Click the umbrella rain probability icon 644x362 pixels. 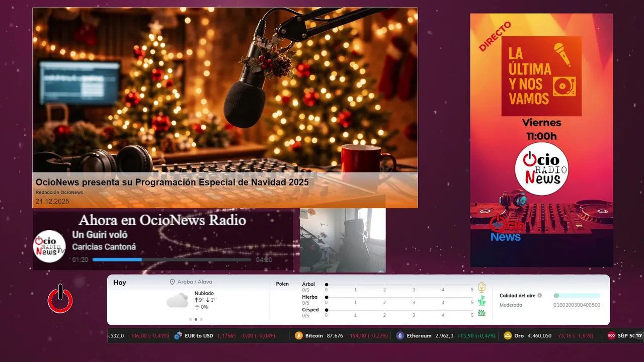(x=197, y=307)
